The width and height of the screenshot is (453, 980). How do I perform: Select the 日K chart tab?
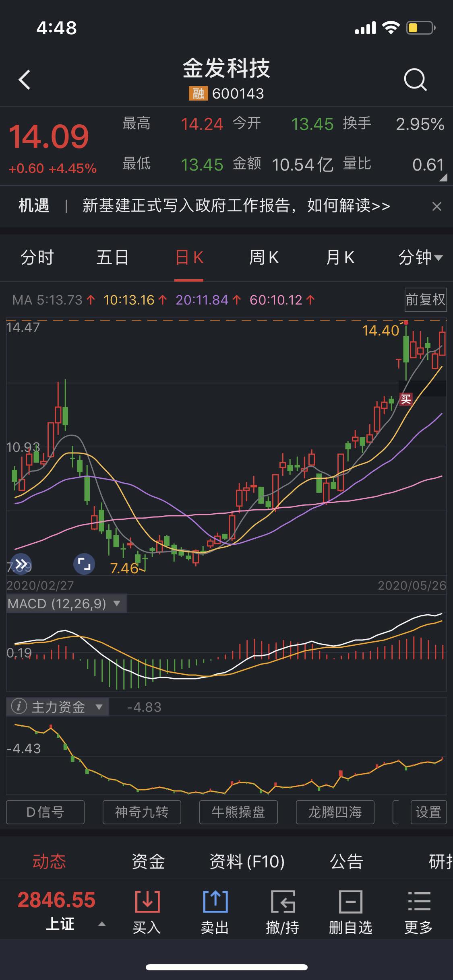pyautogui.click(x=189, y=257)
